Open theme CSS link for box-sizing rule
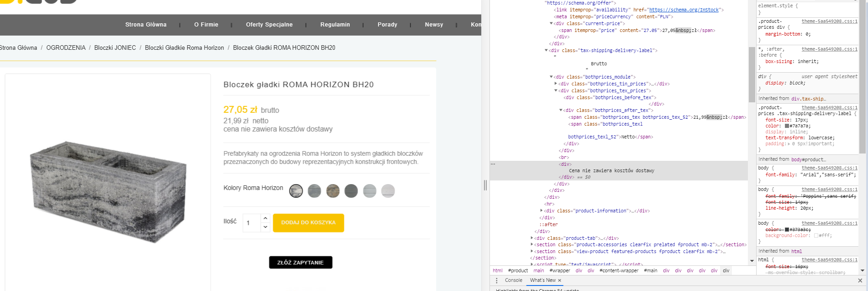Image resolution: width=868 pixels, height=291 pixels. click(x=830, y=49)
